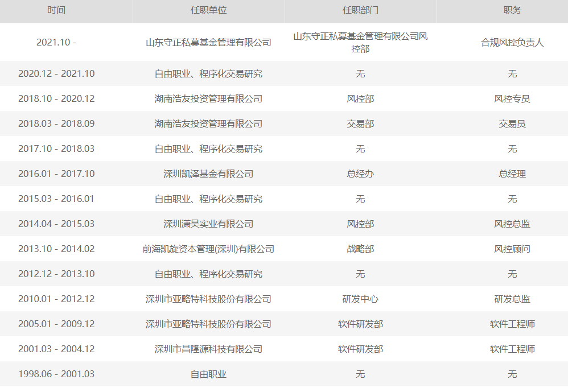Select 软件工程师 in the 2005.01 - 2009.12 row
The width and height of the screenshot is (568, 392).
[512, 324]
